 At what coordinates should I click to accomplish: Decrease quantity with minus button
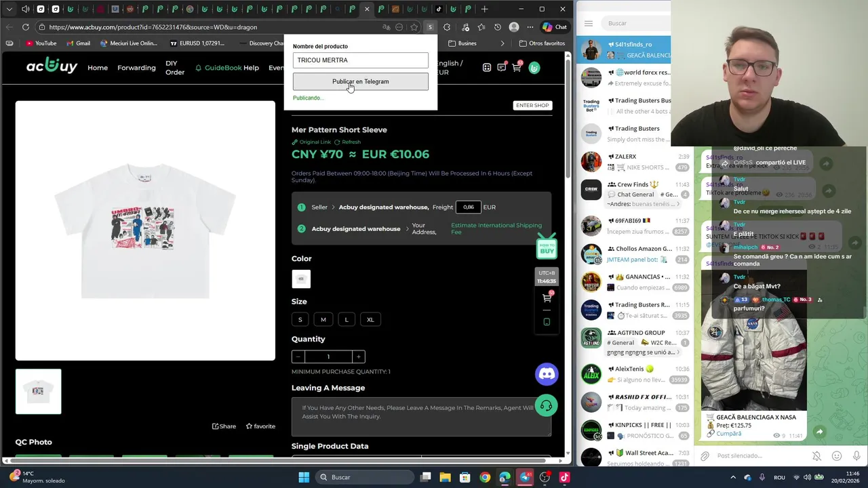click(x=298, y=357)
